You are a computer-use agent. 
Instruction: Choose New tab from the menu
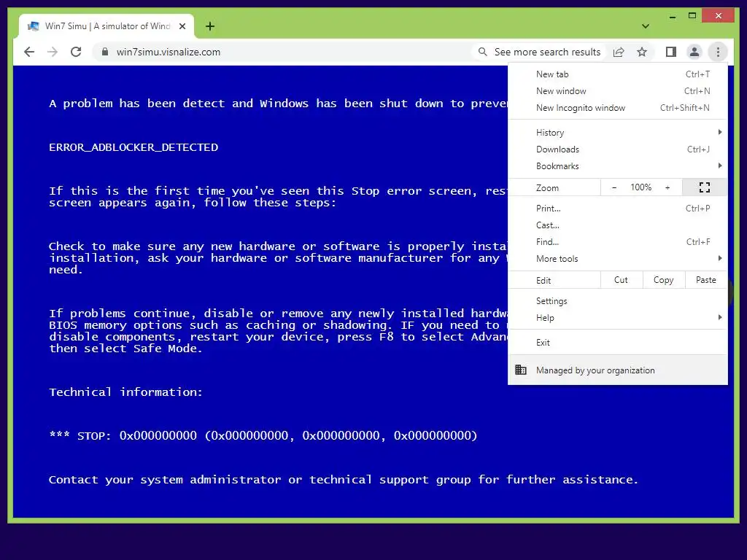pyautogui.click(x=618, y=74)
